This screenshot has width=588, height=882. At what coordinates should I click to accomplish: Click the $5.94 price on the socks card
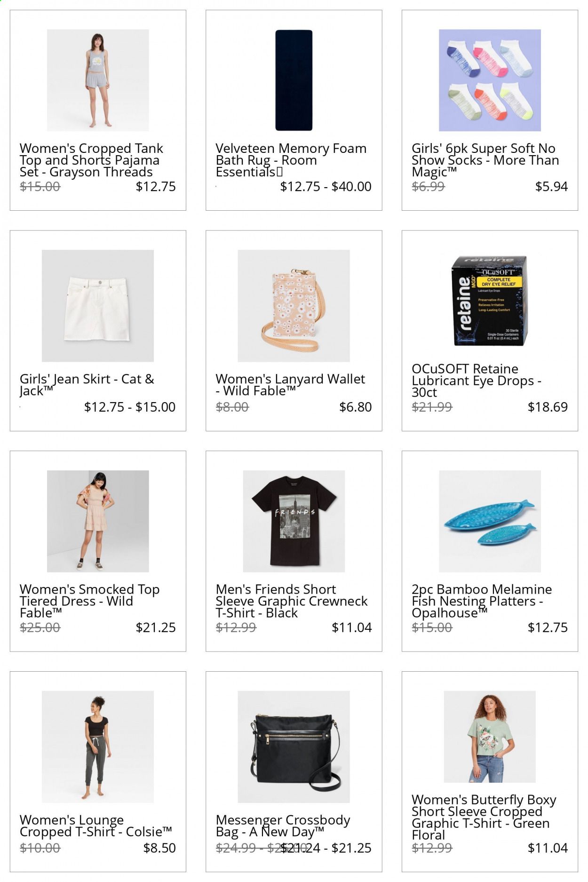click(551, 187)
